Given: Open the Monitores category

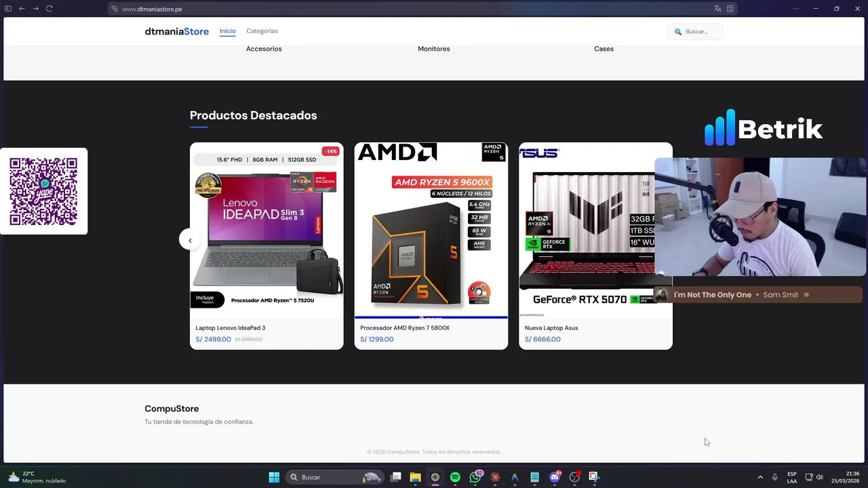Looking at the screenshot, I should pyautogui.click(x=433, y=49).
